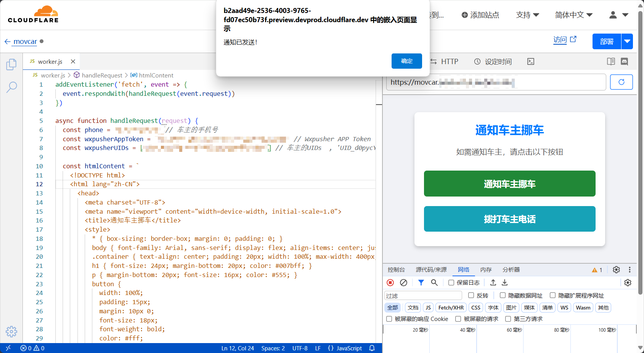Screen dimensions: 644x353
Task: Click the 过滤 filter input field
Action: point(423,296)
